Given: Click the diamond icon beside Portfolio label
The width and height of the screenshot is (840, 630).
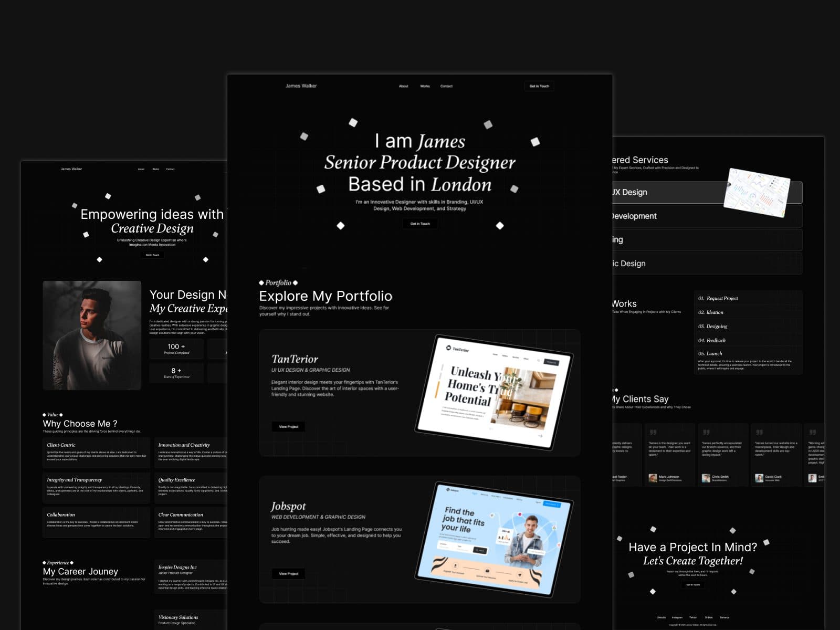Looking at the screenshot, I should pyautogui.click(x=261, y=283).
